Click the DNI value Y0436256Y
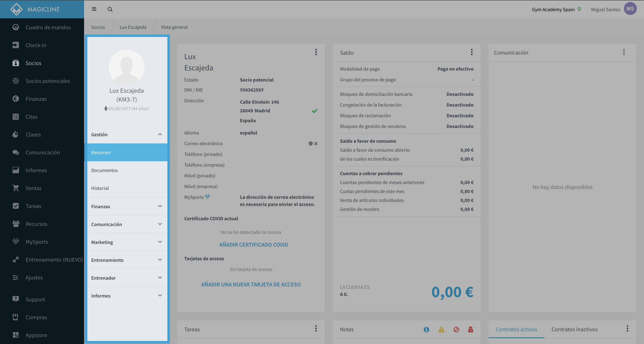The height and width of the screenshot is (344, 644). 252,90
